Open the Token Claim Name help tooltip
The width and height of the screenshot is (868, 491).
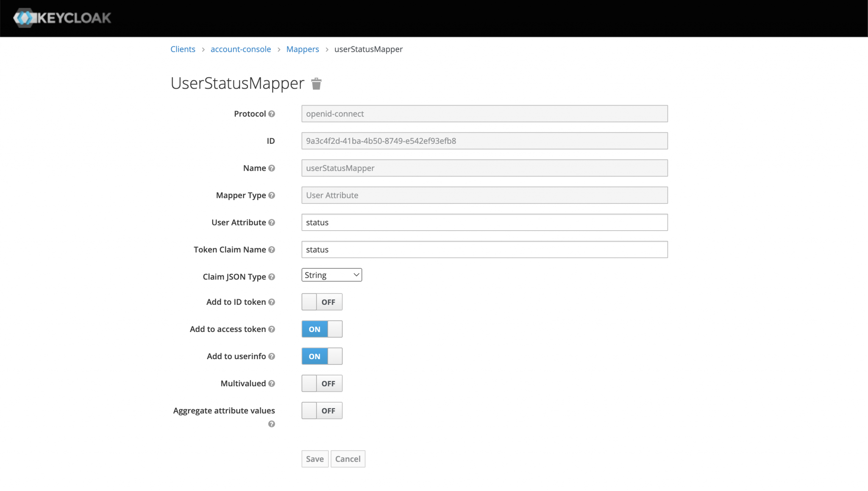point(272,249)
